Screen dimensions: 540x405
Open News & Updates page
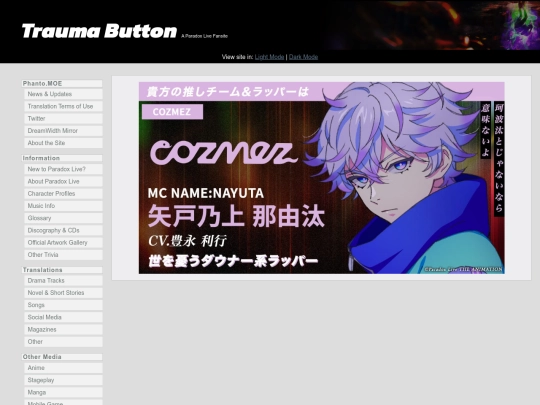(63, 94)
